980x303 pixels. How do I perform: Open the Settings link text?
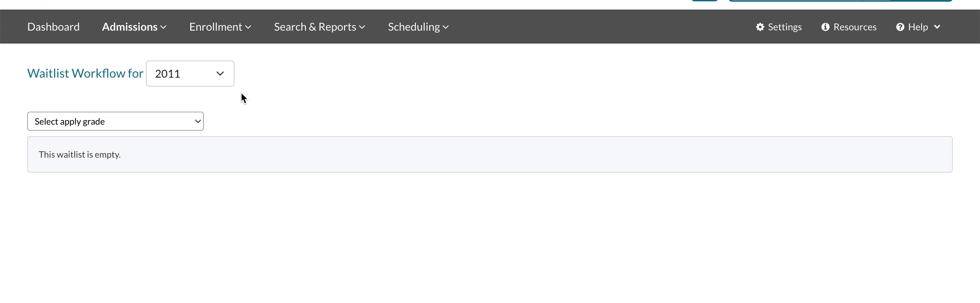784,27
